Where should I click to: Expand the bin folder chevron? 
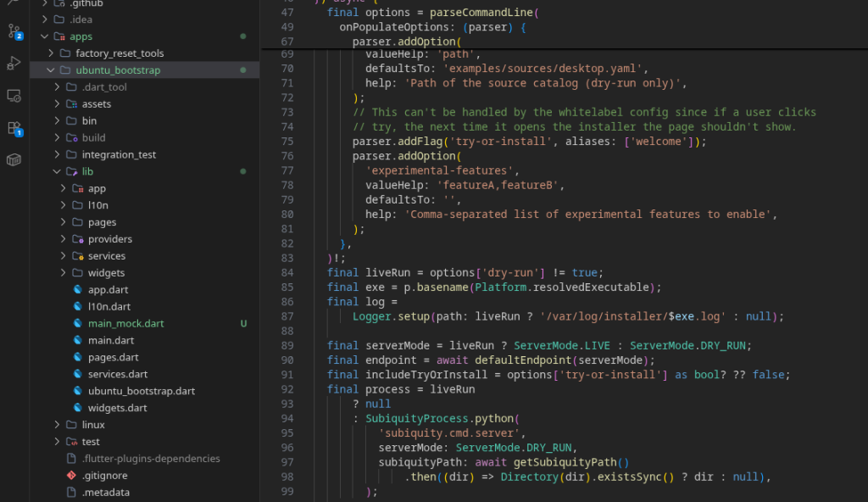point(57,120)
